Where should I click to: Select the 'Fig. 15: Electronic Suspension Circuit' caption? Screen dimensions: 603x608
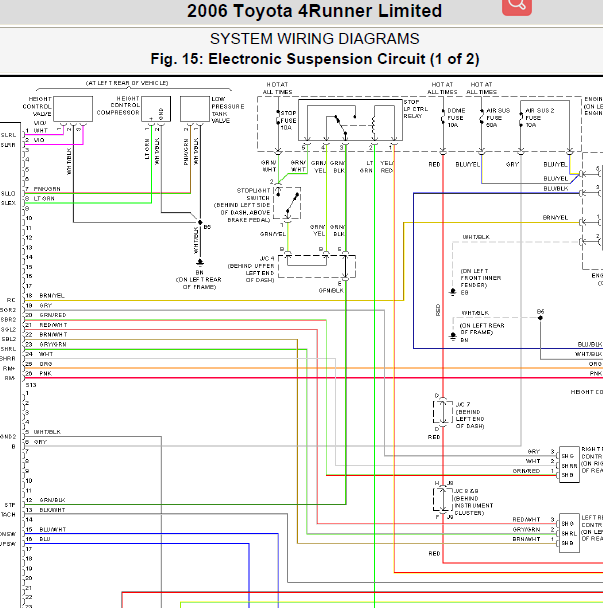[x=314, y=59]
